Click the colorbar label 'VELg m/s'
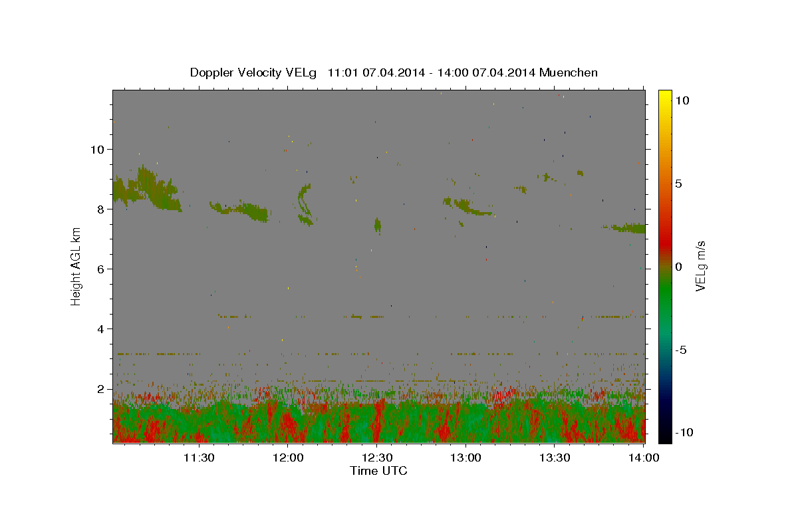Image resolution: width=798 pixels, height=532 pixels. pyautogui.click(x=700, y=266)
